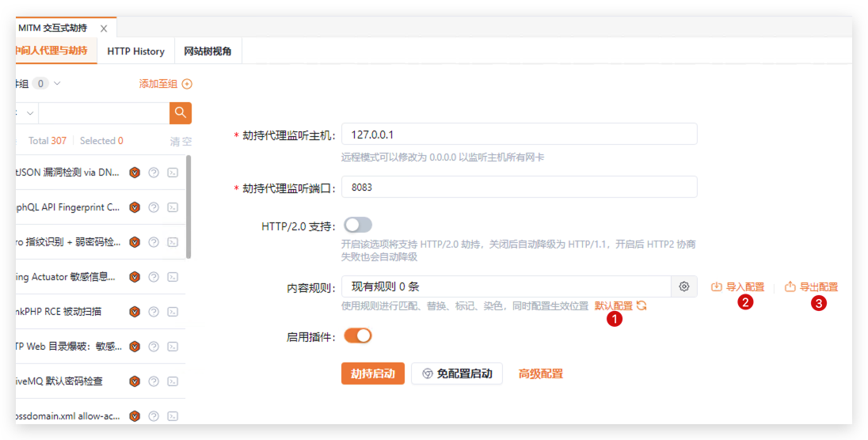Click the plugin list vertical scrollbar
This screenshot has width=868, height=440.
188,206
